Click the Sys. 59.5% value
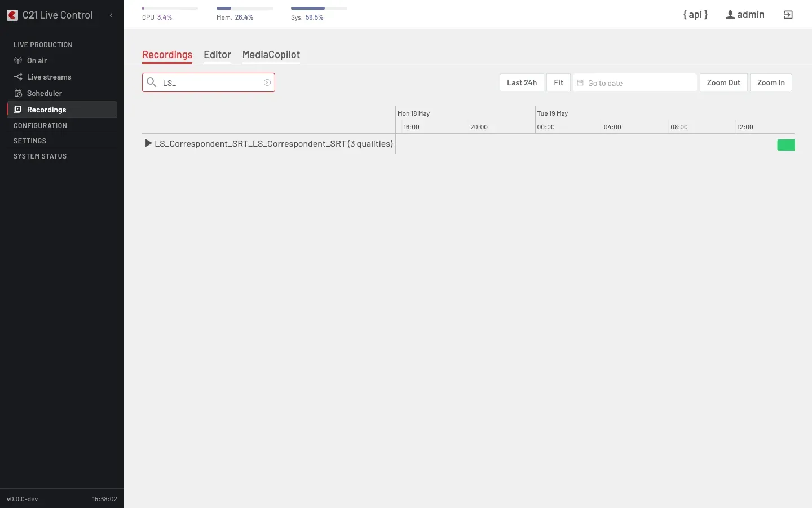The height and width of the screenshot is (508, 812). (x=315, y=17)
